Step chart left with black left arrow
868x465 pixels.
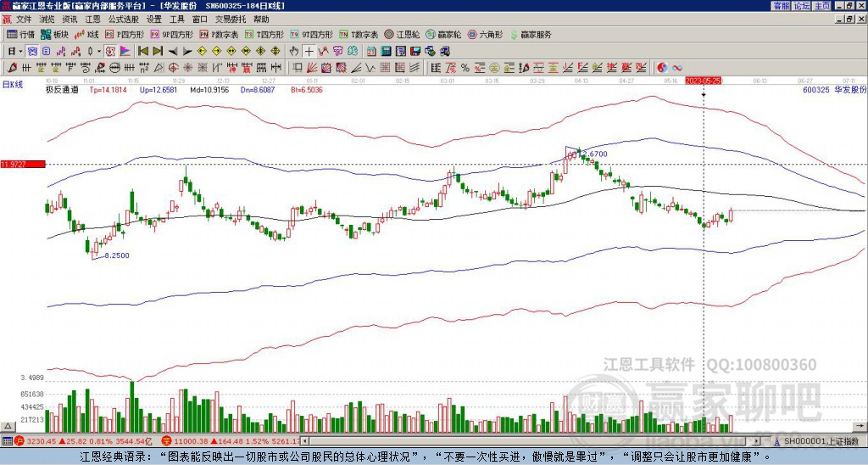173,52
